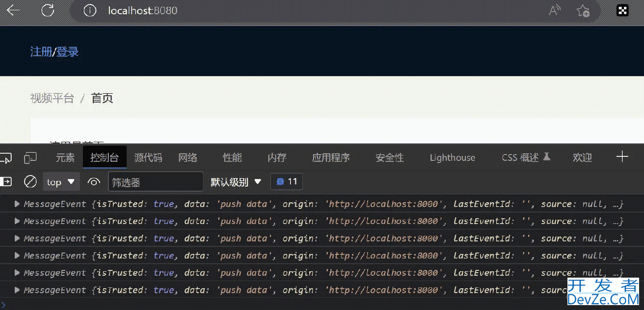Switch to the 应用程序 tab

pos(331,157)
